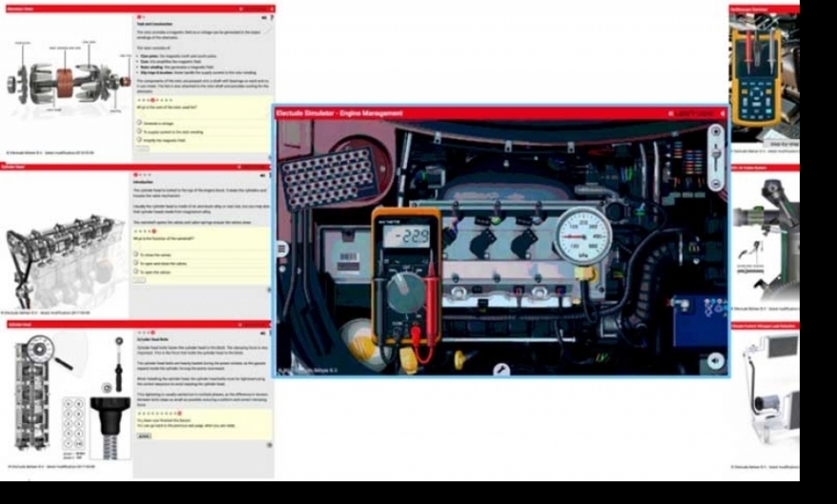Click the button below cylinder head bolts text
The width and height of the screenshot is (837, 504).
click(x=144, y=436)
